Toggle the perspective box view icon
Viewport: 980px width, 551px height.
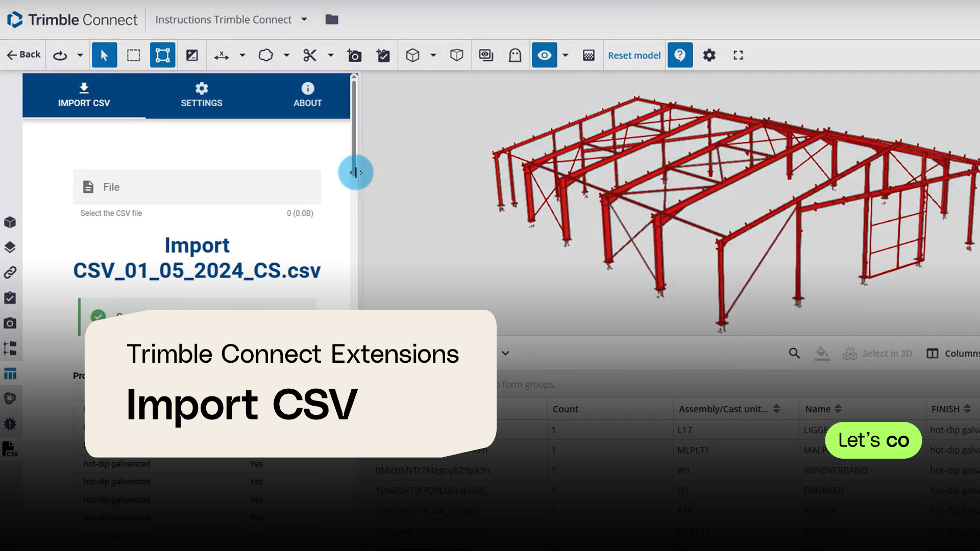[457, 55]
